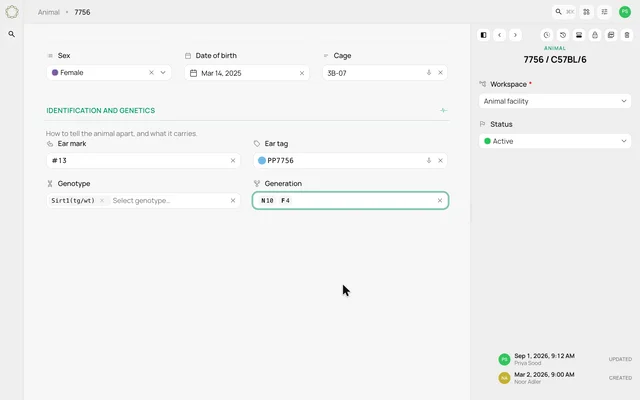Click the duplicate record icon
The width and height of the screenshot is (640, 400).
[x=611, y=35]
